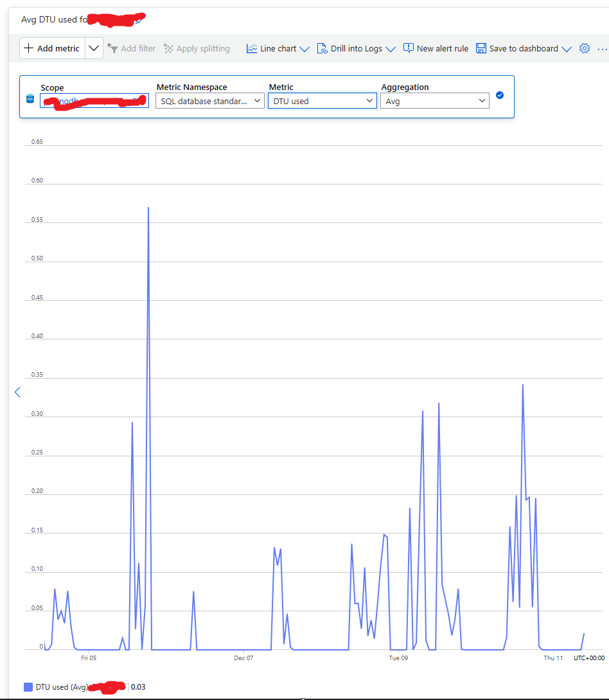
Task: Click the Tue 09 axis label
Action: pos(398,658)
